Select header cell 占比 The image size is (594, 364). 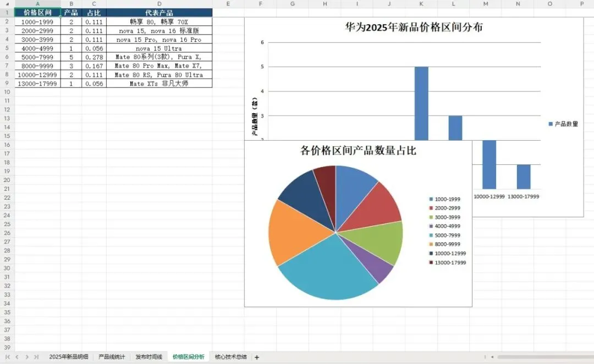(x=94, y=13)
